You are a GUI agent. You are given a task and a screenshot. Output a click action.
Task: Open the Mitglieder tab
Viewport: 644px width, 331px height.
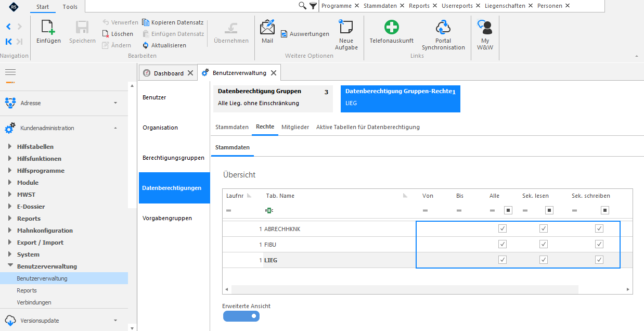click(295, 127)
